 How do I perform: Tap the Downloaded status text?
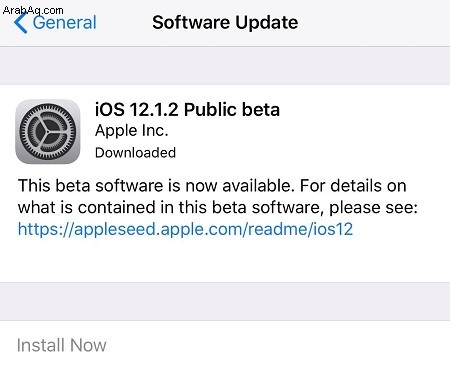pos(135,153)
